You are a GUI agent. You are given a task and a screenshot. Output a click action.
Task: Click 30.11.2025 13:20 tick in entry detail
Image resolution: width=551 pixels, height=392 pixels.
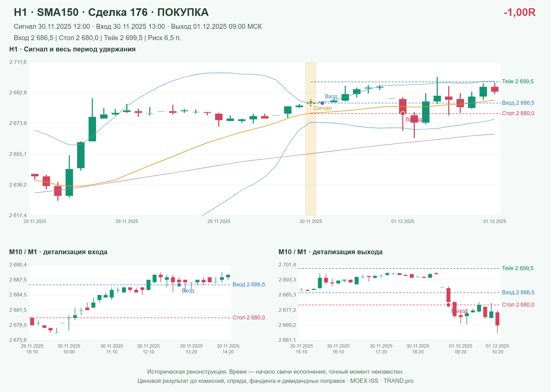[191, 349]
